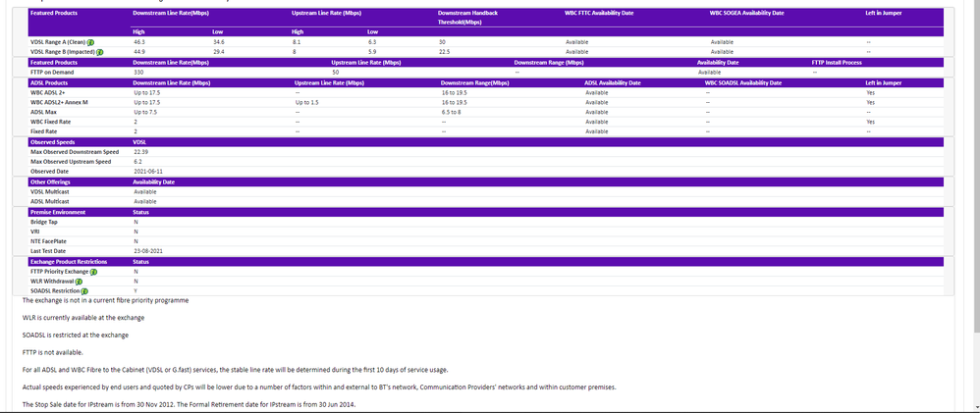Click help icon beside VDSL Range A (Clean)
Screen dimensions: 980x413
[90, 43]
